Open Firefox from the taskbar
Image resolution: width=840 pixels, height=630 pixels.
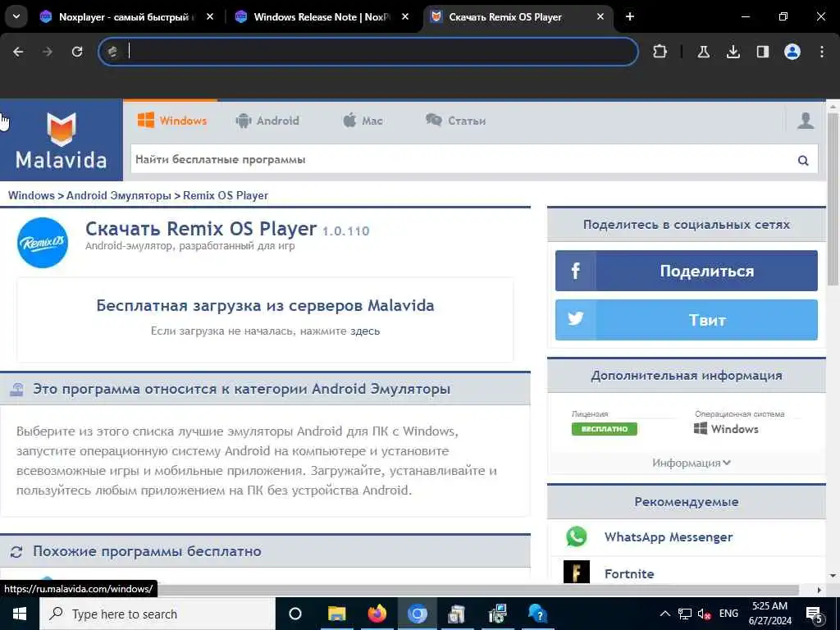377,614
